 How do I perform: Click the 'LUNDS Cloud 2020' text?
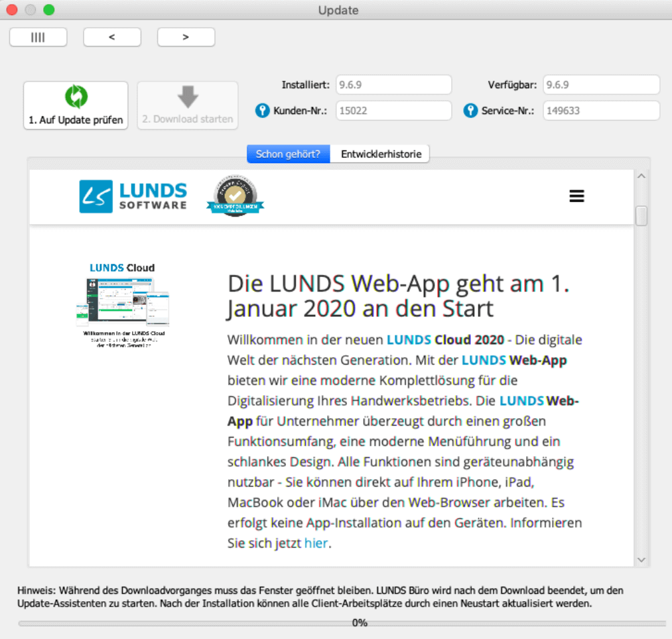pos(445,339)
